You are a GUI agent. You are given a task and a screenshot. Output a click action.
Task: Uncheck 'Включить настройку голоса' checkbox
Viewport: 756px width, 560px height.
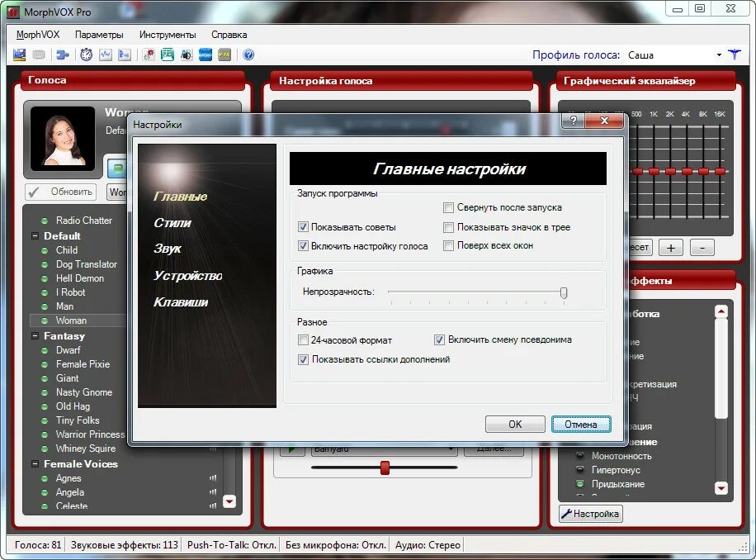pos(303,245)
